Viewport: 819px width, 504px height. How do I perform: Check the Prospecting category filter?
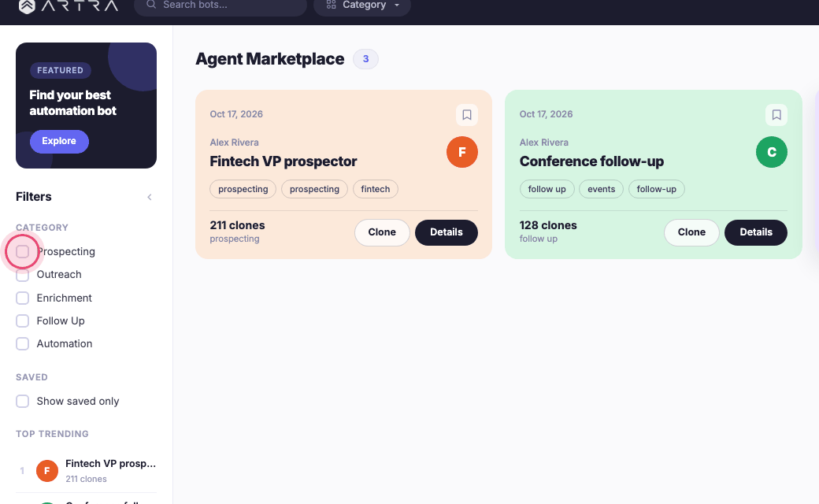click(x=23, y=252)
